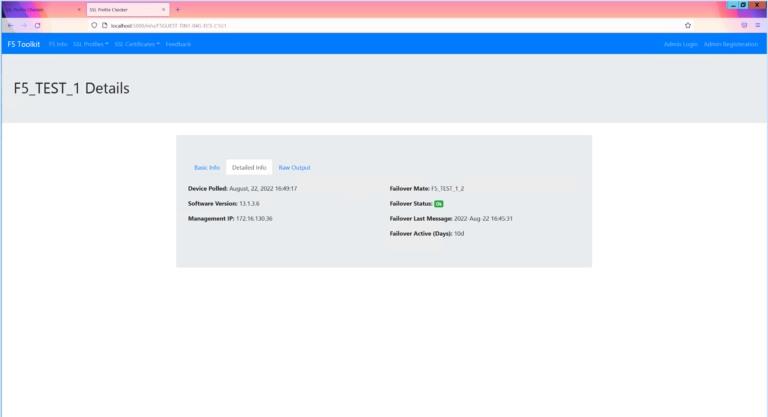Open the Firefox hamburger menu
The height and width of the screenshot is (417, 768).
[x=758, y=25]
